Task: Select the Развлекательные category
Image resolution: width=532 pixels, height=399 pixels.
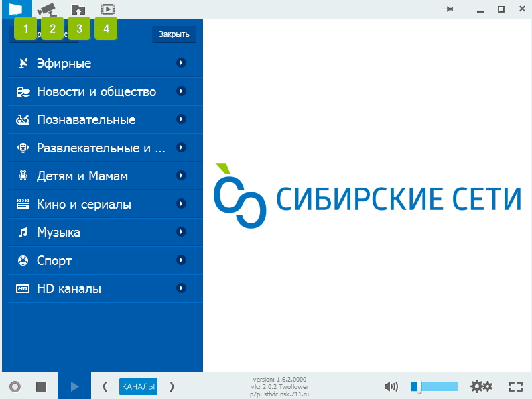Action: [x=106, y=148]
